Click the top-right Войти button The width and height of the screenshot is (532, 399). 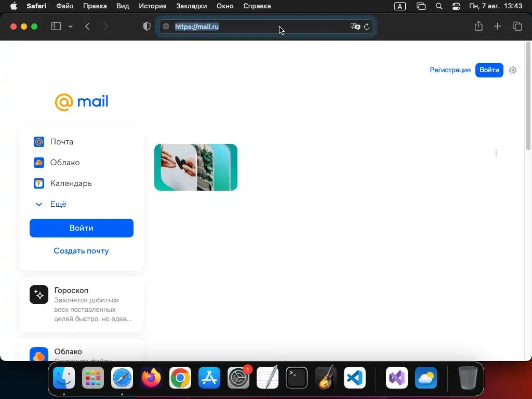point(489,70)
